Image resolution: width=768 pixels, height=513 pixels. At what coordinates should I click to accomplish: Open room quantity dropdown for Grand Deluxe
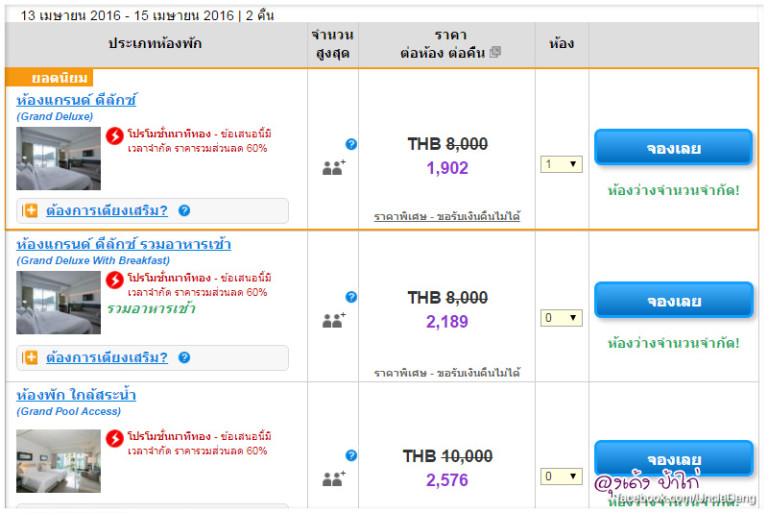(561, 164)
